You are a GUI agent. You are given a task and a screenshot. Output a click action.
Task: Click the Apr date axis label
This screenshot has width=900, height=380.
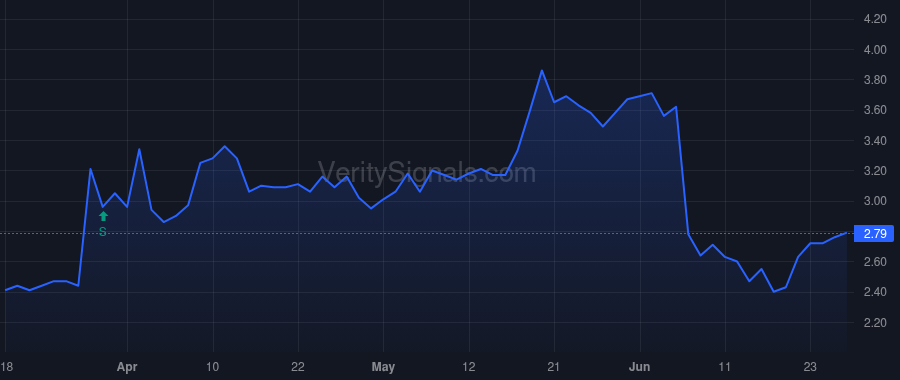[127, 367]
